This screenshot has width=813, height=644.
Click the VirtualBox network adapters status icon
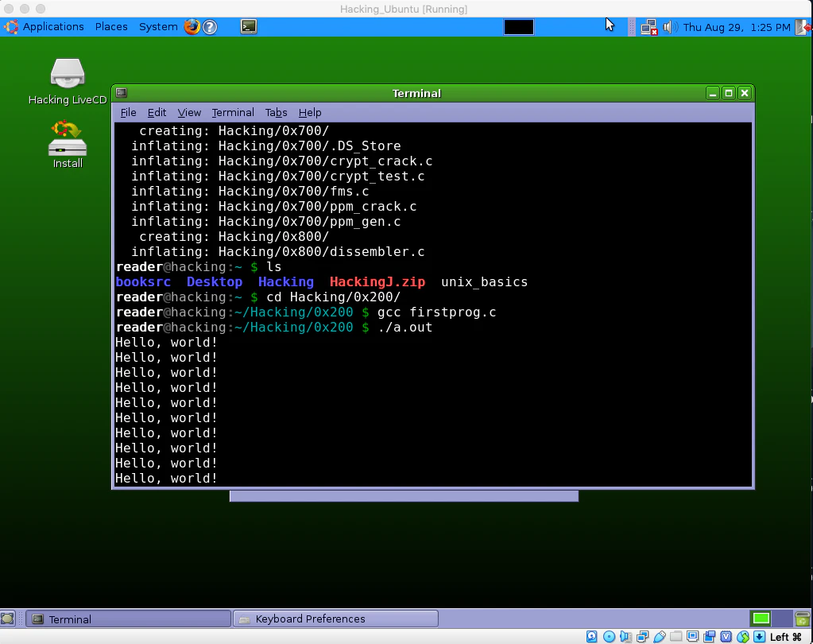643,637
